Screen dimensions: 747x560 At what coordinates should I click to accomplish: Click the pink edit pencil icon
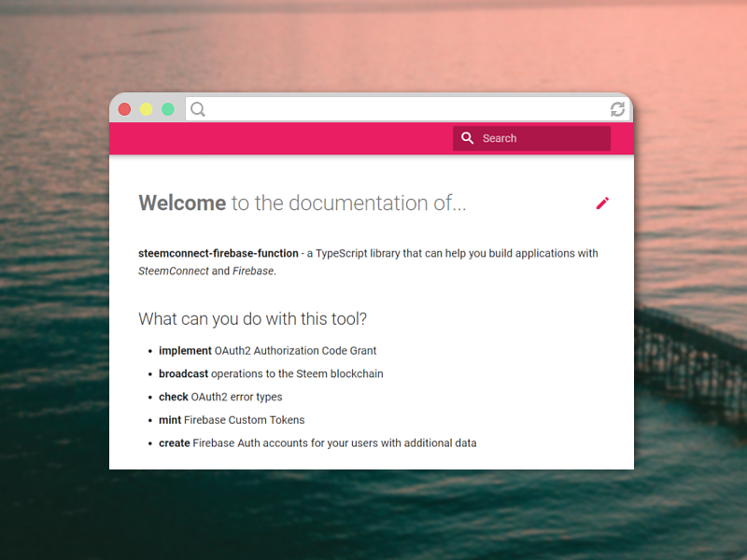pos(602,203)
